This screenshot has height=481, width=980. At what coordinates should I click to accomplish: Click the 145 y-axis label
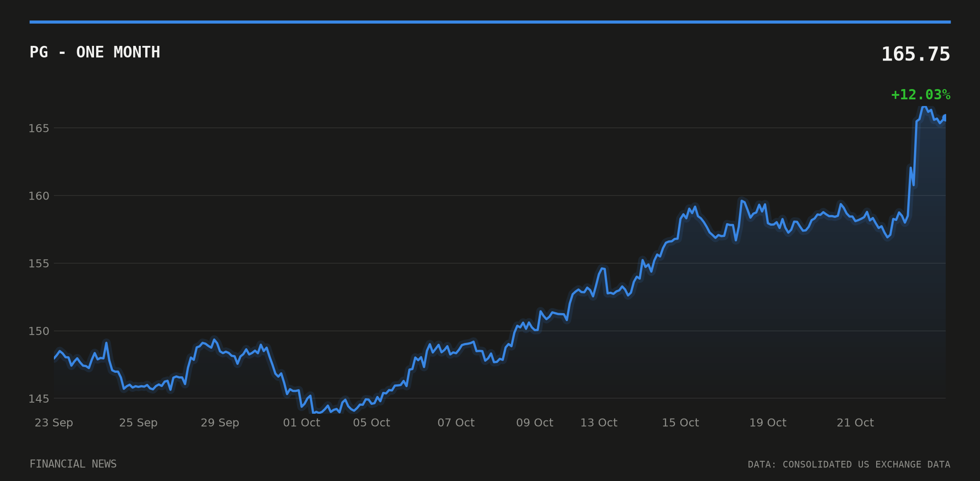pyautogui.click(x=39, y=399)
